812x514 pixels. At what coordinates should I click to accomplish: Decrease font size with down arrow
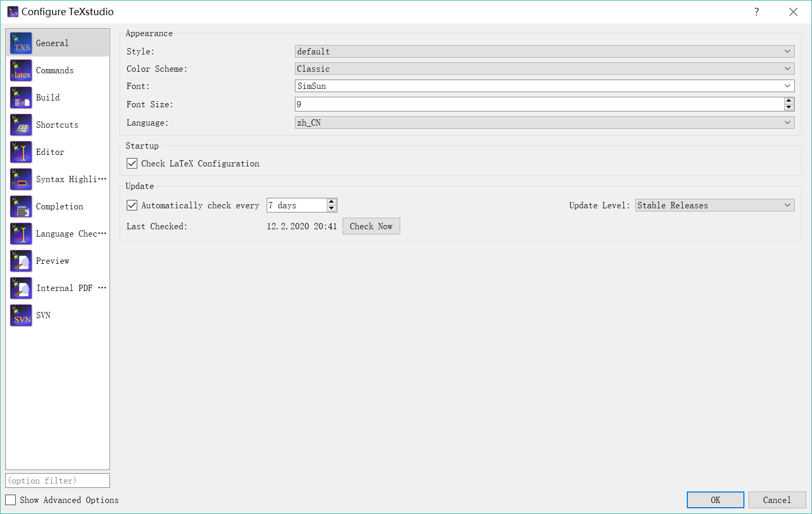pyautogui.click(x=789, y=107)
